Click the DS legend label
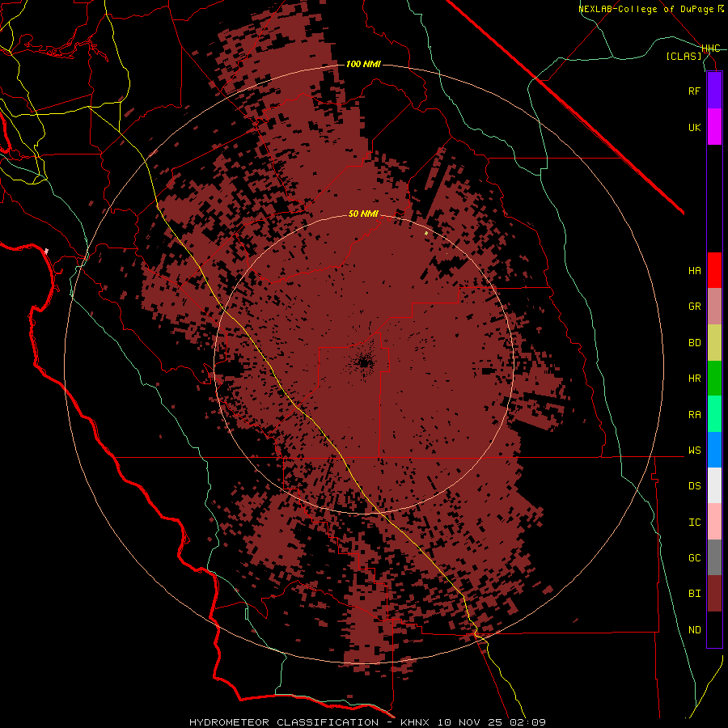 [695, 486]
